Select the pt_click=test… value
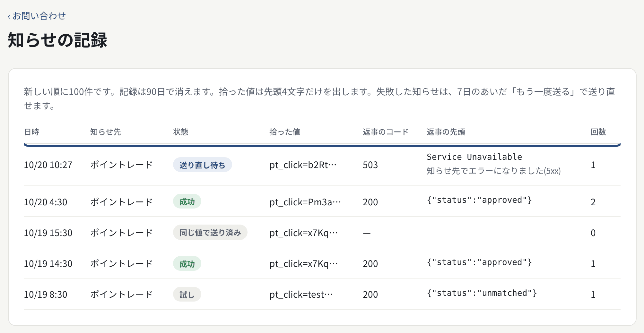The width and height of the screenshot is (644, 333). pyautogui.click(x=301, y=295)
